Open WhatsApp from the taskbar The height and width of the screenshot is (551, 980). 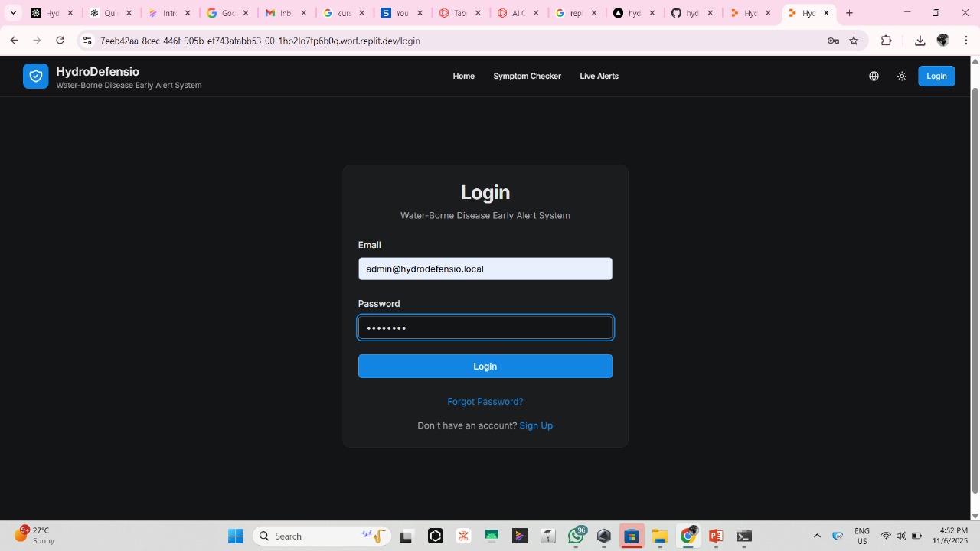pos(576,536)
